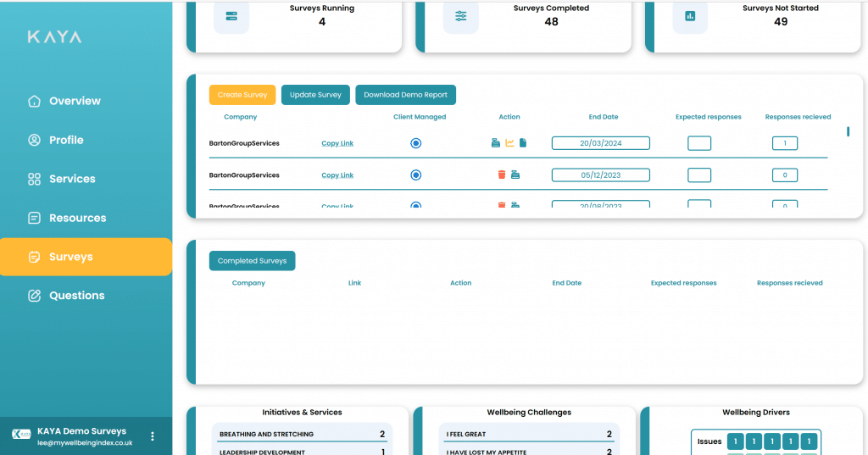Click the Wellbeing Challenges heading
This screenshot has width=868, height=455.
tap(529, 413)
